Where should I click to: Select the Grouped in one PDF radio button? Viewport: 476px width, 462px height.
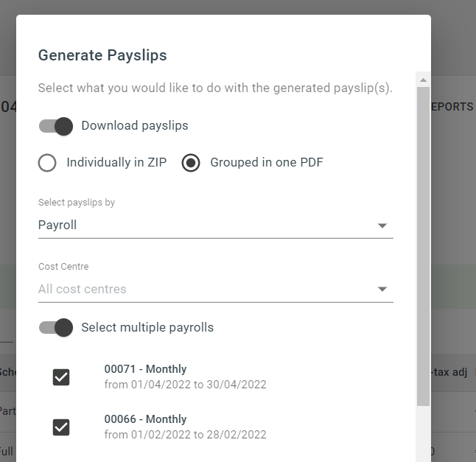pos(191,163)
